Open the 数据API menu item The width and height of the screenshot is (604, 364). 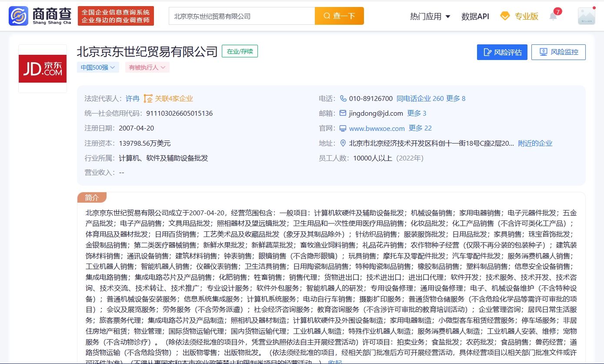(475, 17)
